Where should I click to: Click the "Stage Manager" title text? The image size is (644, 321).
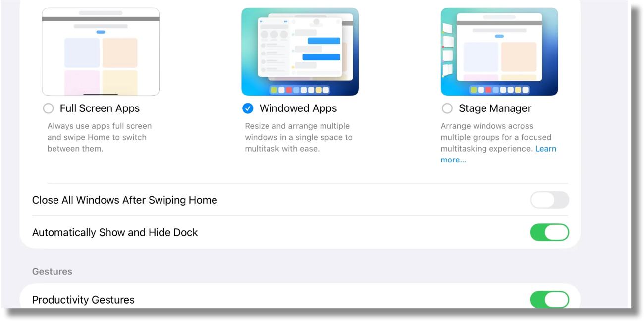[494, 108]
